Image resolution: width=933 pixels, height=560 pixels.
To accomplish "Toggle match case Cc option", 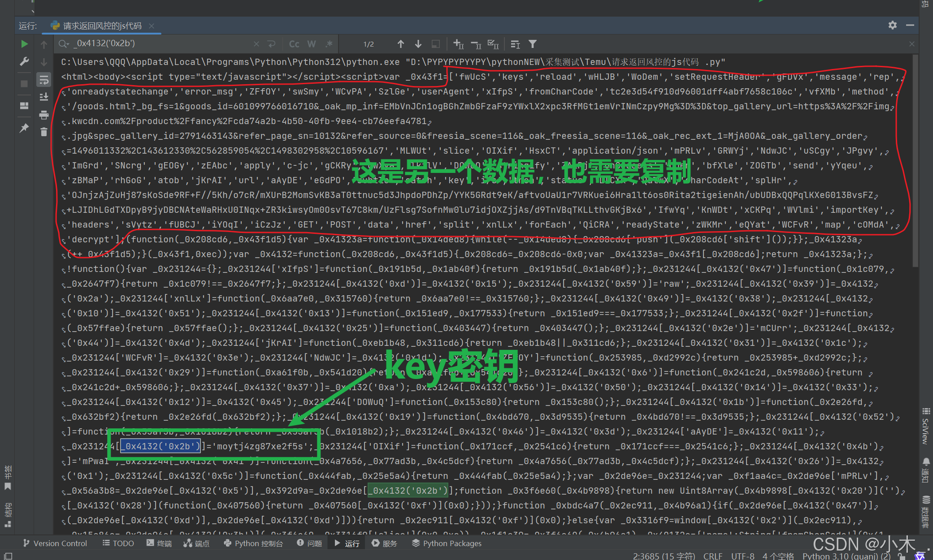I will click(x=294, y=44).
